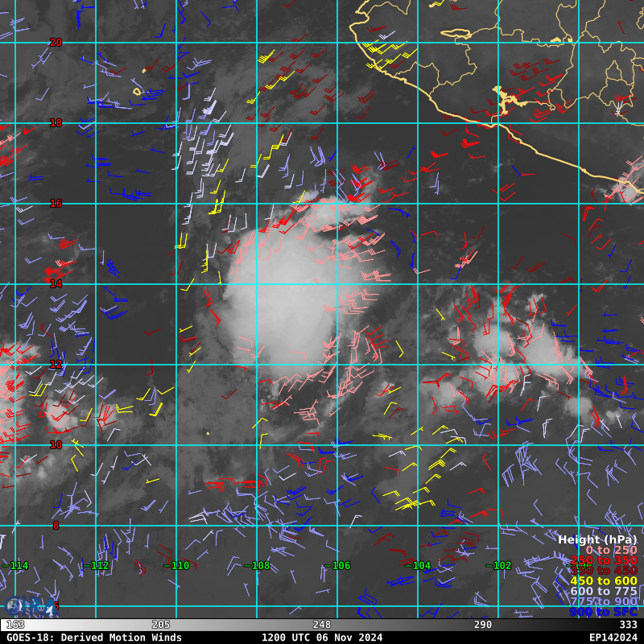Click the GOES-18: Derived Motion Winds title
The image size is (644, 644).
tap(94, 638)
